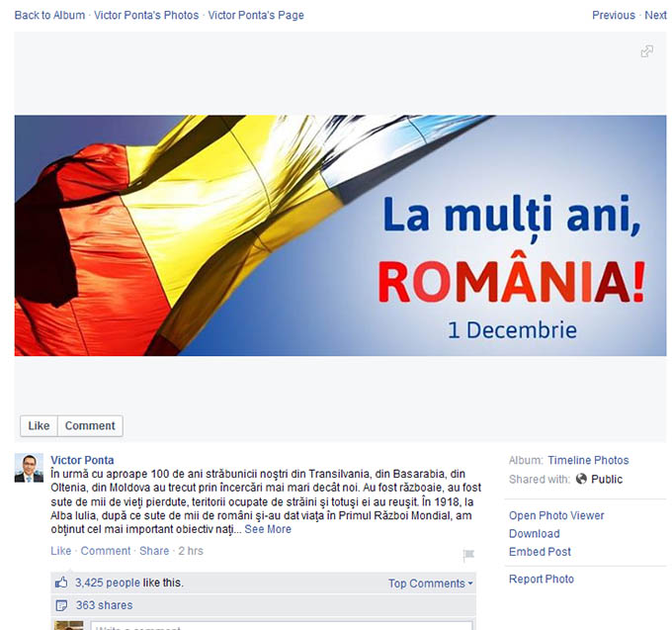672x630 pixels.
Task: Open the Top Comments dropdown
Action: point(430,584)
